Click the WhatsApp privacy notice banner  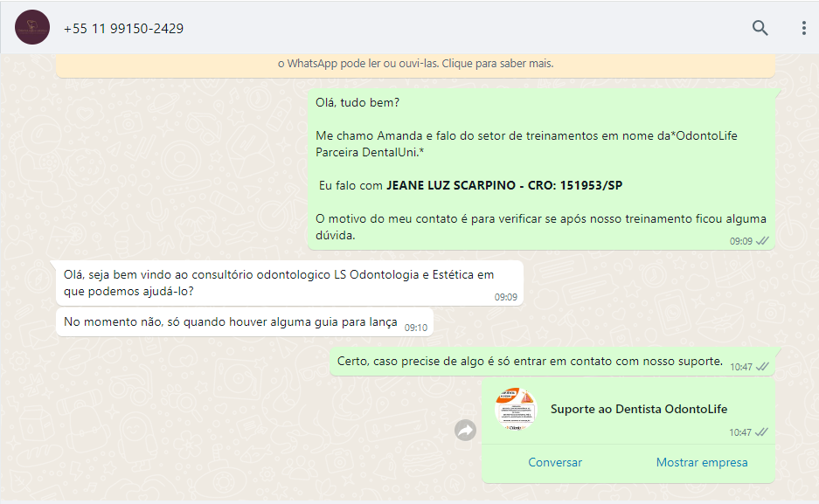point(415,65)
